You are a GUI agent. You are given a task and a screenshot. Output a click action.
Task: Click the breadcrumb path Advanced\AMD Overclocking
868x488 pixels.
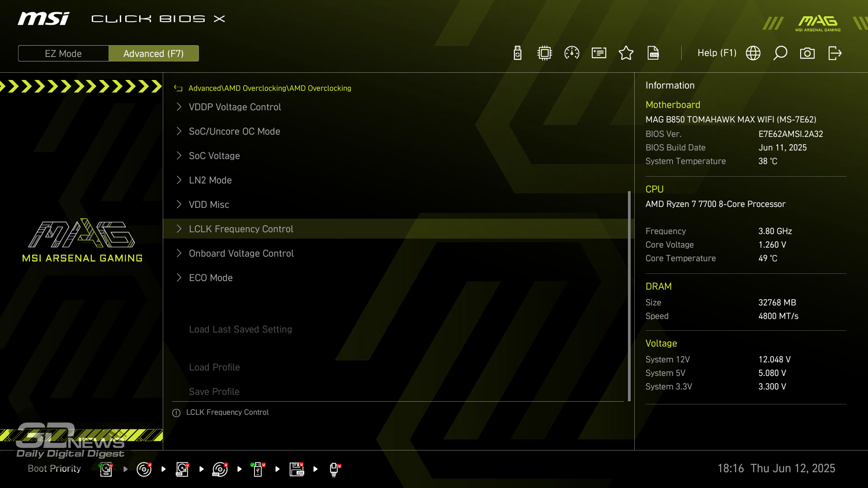269,88
